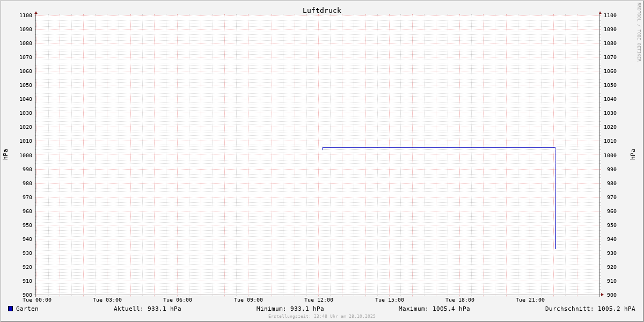
Task: Click the Tue 00:00 time axis label
Action: click(x=37, y=300)
